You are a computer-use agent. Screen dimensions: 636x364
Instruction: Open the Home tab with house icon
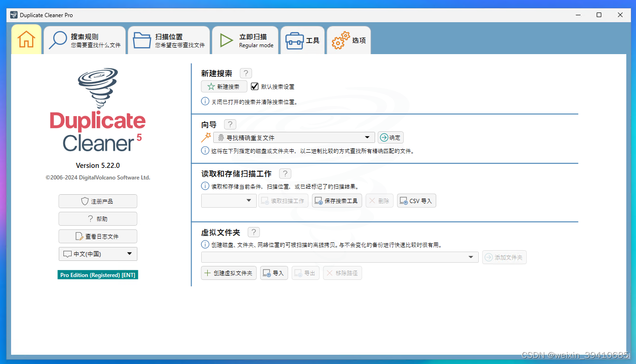[x=26, y=40]
